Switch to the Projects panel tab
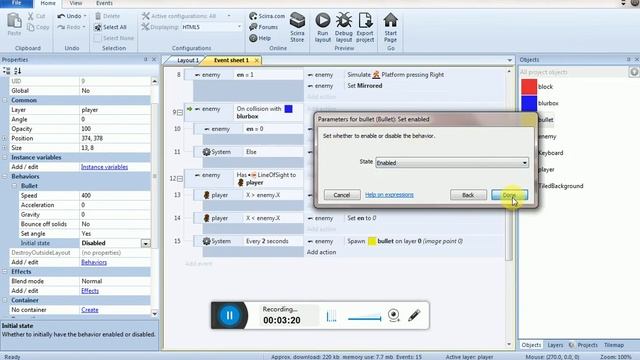 pos(587,345)
